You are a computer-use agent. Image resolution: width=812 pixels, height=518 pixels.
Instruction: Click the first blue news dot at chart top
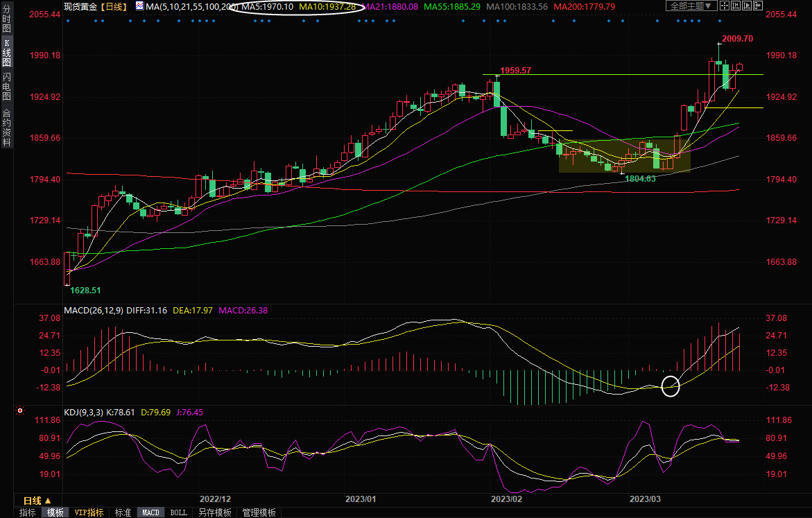click(x=68, y=21)
